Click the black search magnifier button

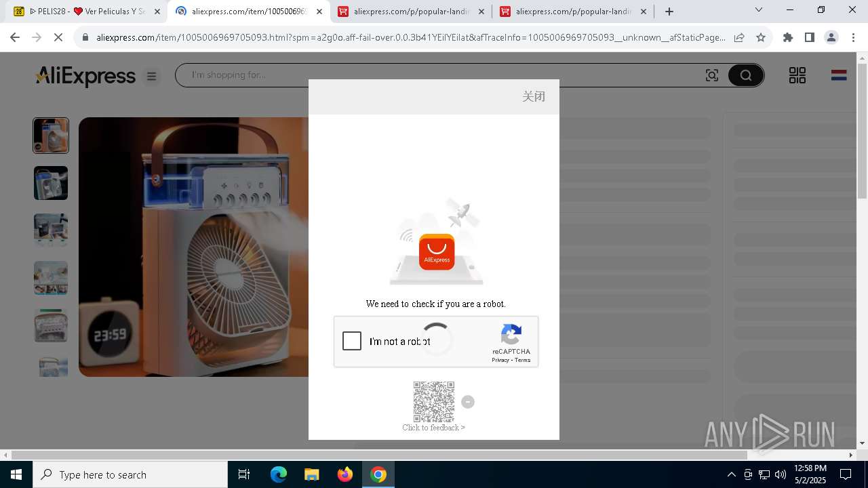(746, 75)
